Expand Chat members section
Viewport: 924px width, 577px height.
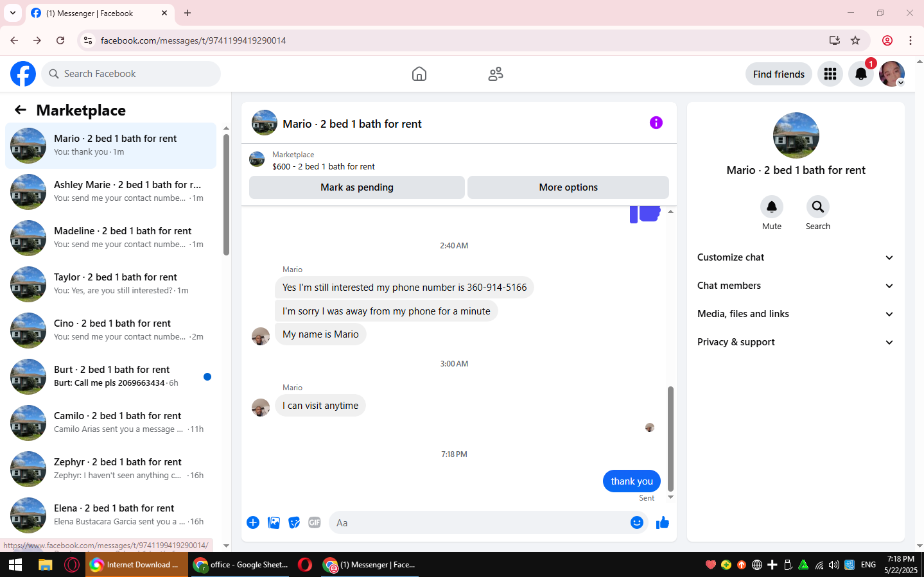click(796, 286)
